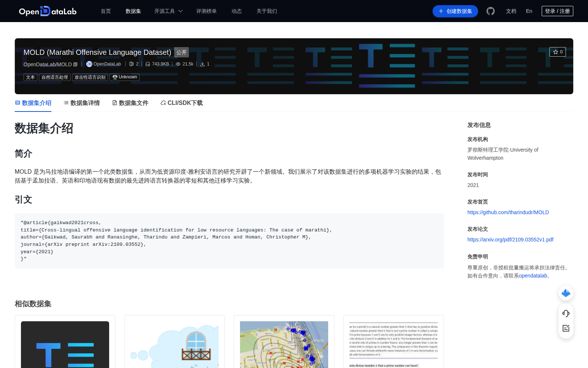
Task: Go to 首页 in navigation
Action: click(106, 11)
